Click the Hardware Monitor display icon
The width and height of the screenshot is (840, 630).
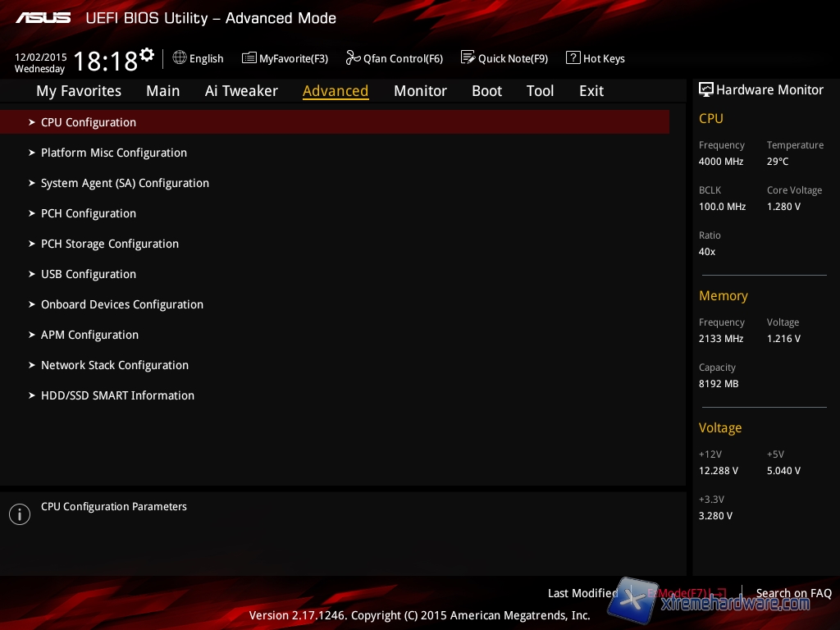pos(705,89)
